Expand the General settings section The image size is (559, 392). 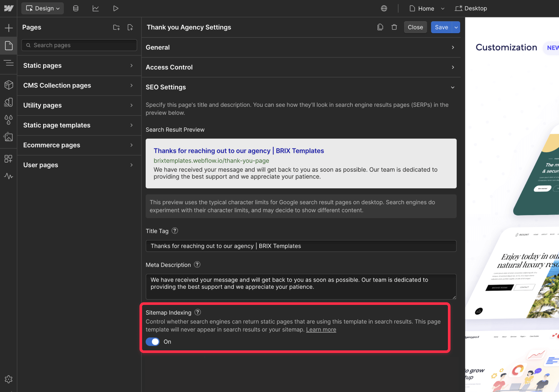click(x=301, y=47)
